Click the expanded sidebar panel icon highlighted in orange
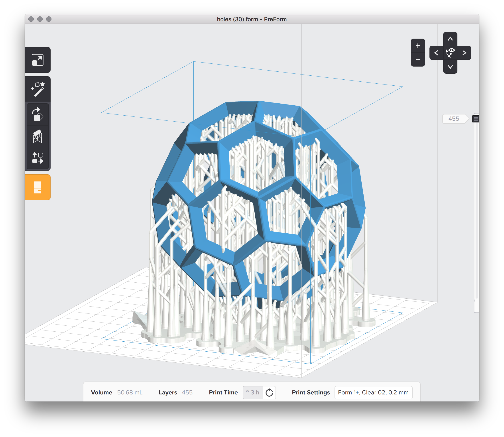 click(x=38, y=187)
